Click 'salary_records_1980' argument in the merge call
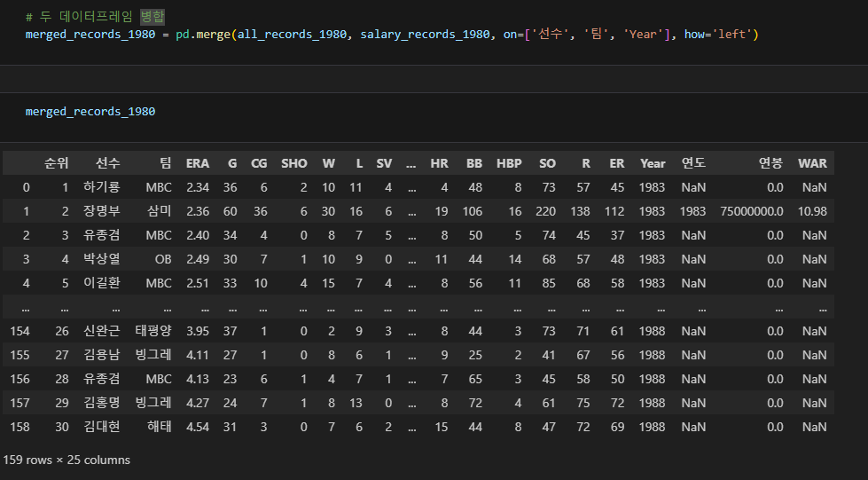Screen dimensions: 868x480 [425, 35]
